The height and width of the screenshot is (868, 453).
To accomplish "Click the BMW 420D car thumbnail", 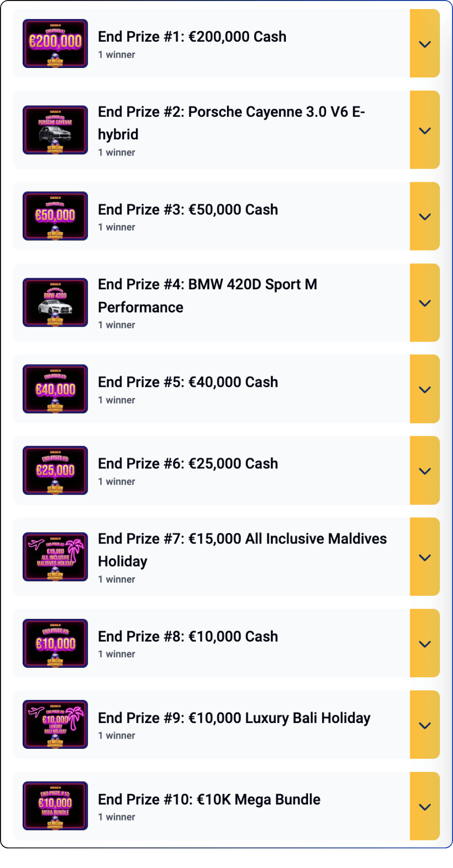I will click(x=55, y=302).
